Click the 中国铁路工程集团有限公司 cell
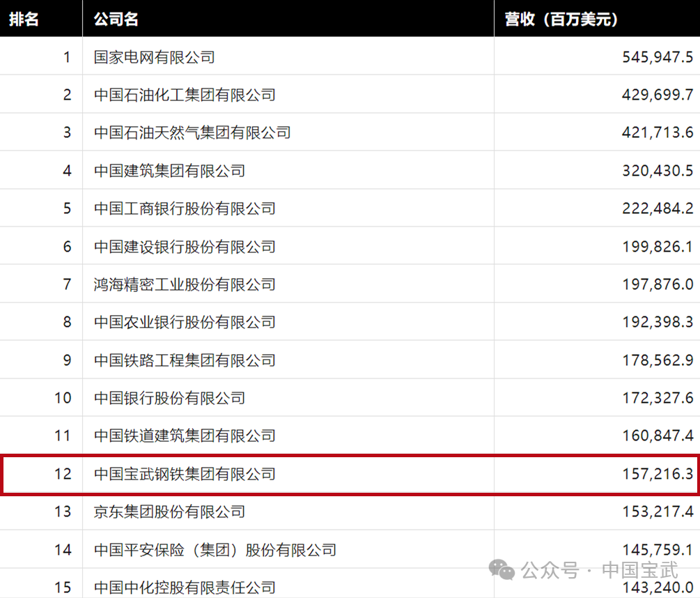This screenshot has width=700, height=598. (x=185, y=360)
